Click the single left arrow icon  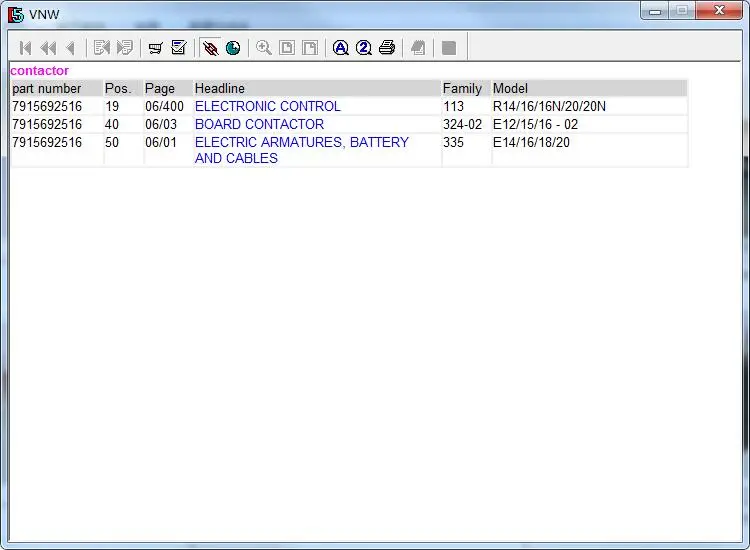(x=71, y=48)
